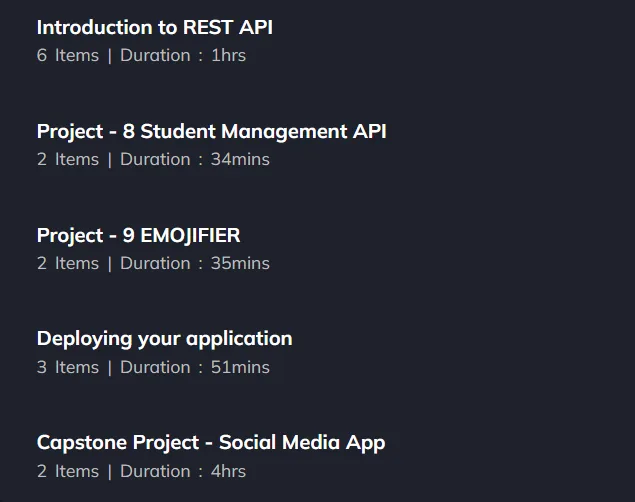Click '2 Items' under Student Management API
The image size is (635, 502).
[68, 160]
